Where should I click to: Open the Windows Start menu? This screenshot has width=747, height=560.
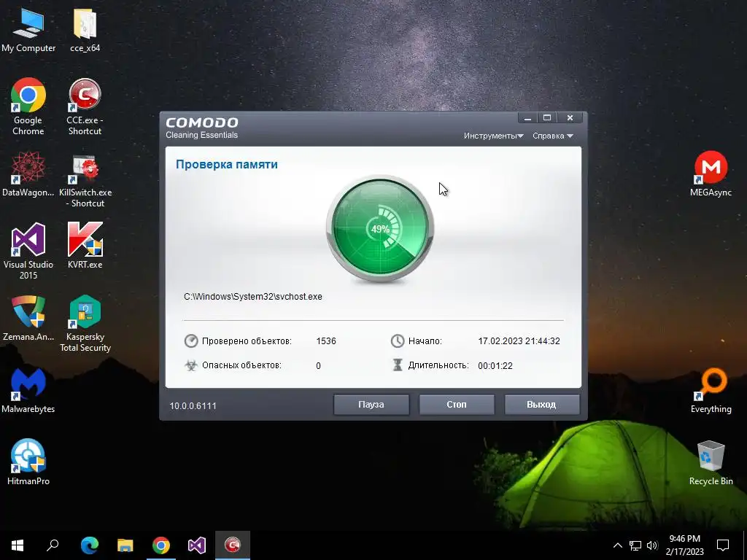tap(18, 545)
